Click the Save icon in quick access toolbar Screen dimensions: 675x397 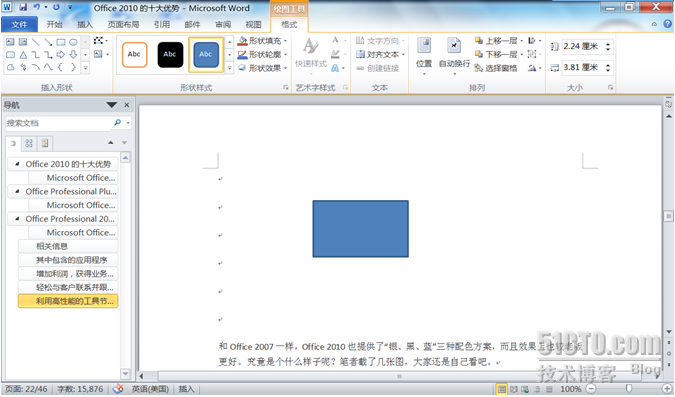[23, 7]
